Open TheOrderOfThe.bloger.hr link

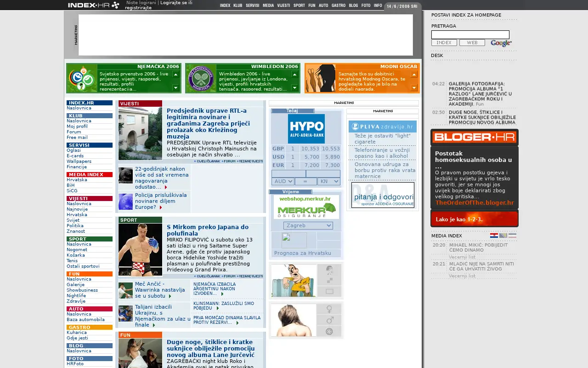coord(475,202)
